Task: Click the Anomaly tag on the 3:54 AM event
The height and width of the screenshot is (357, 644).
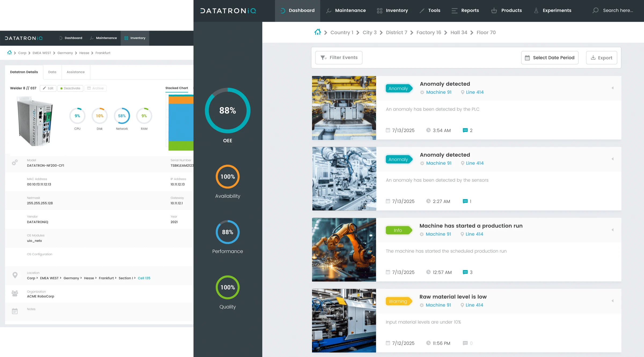Action: click(x=398, y=88)
